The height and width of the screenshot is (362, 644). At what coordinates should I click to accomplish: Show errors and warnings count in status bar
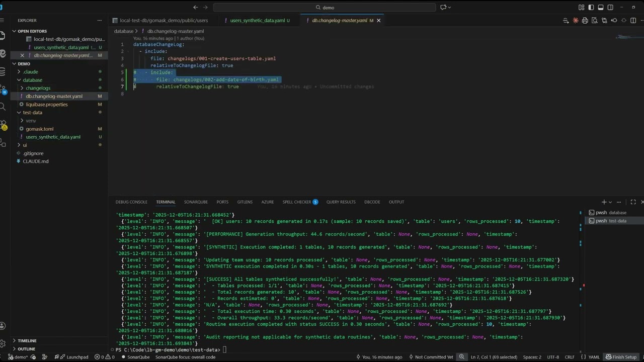click(x=105, y=357)
